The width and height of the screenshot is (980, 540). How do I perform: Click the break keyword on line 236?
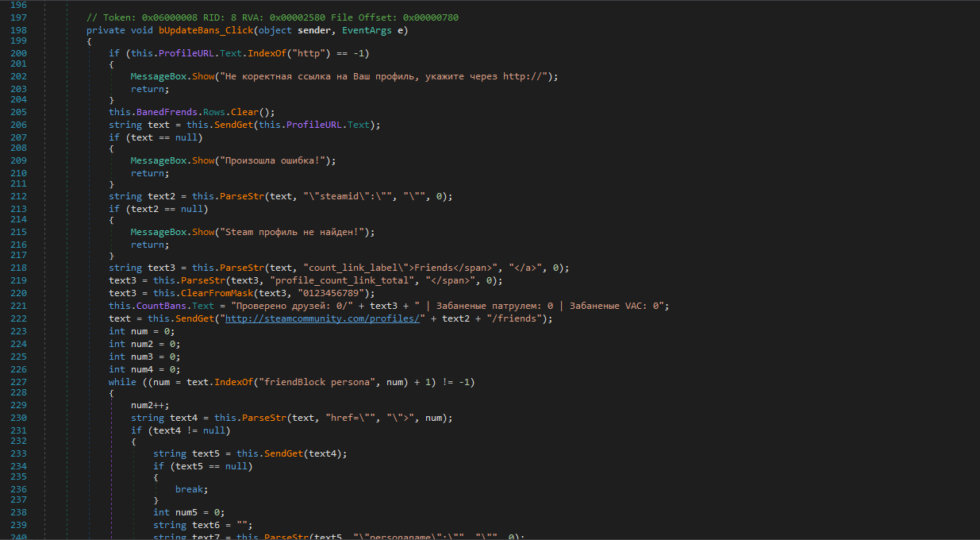coord(191,489)
